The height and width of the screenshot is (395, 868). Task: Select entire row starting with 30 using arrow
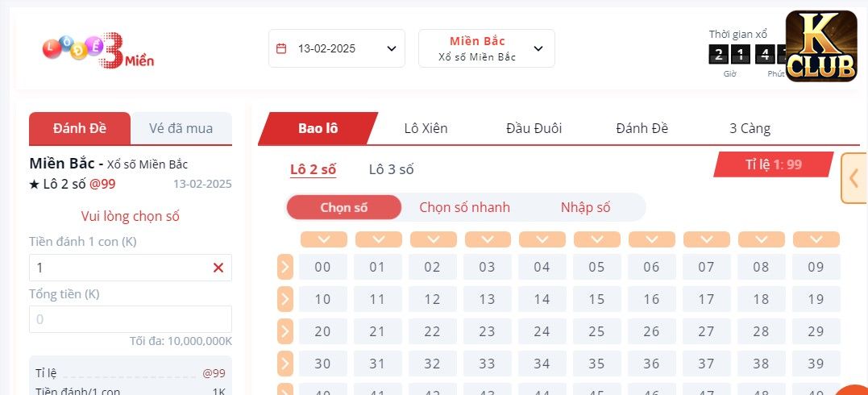[x=284, y=364]
